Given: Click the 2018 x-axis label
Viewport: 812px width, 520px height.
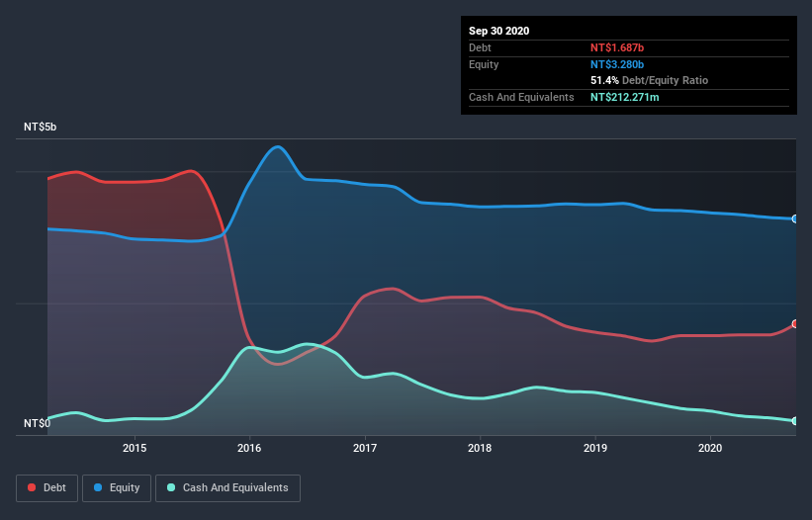Looking at the screenshot, I should [x=480, y=448].
